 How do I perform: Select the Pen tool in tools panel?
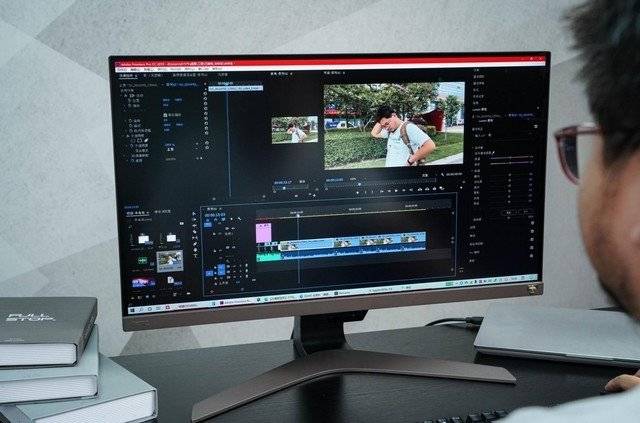[195, 244]
